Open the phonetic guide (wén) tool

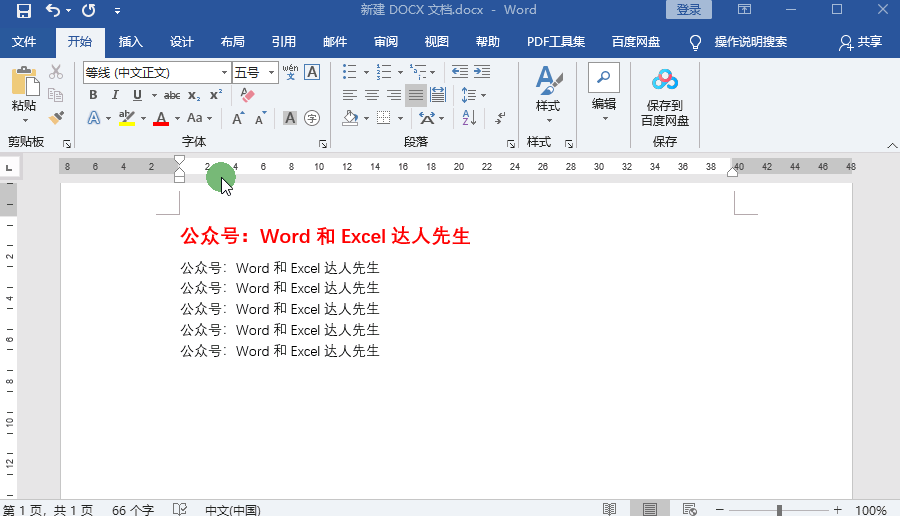[290, 72]
